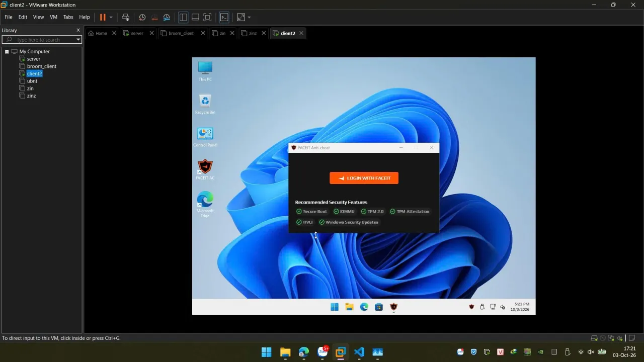Pause the VM with the orange pause icon
This screenshot has height=362, width=644.
pos(103,17)
